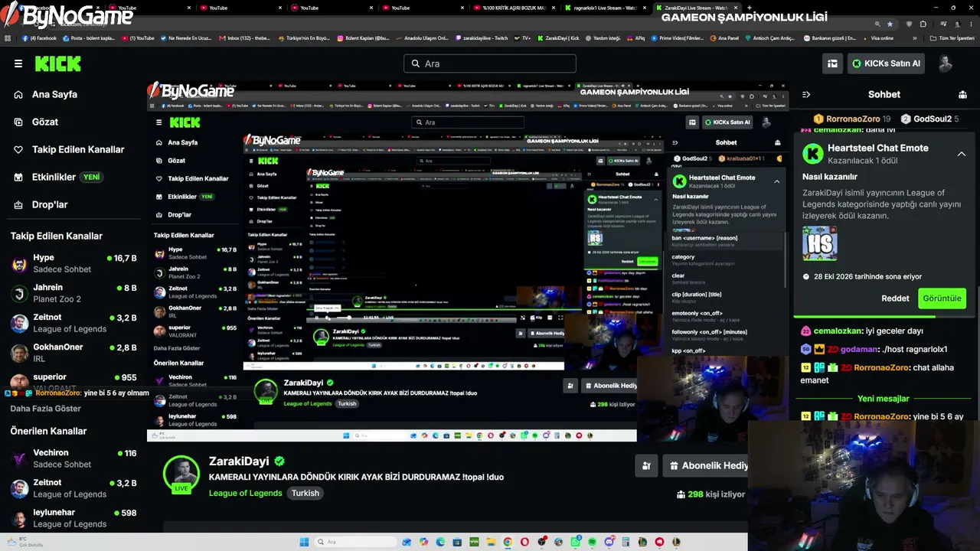Open the superior channel row with 955 viewers
Screen dimensions: 980x551
click(x=73, y=381)
